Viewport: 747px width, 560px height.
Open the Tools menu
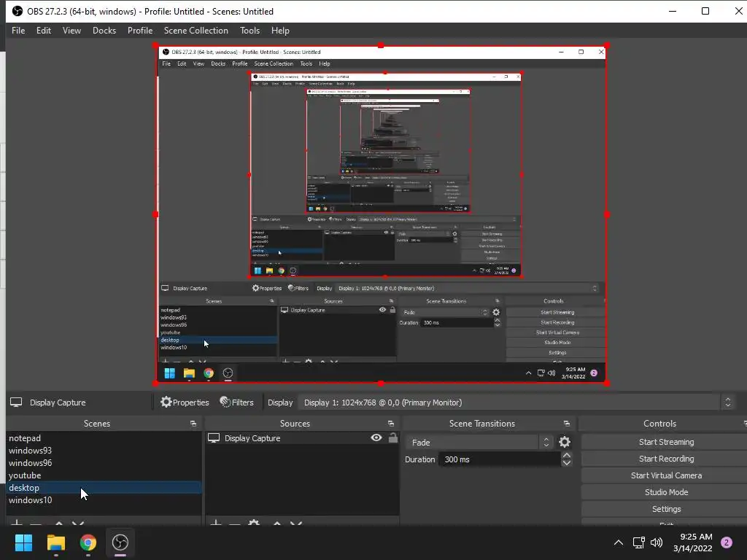(249, 31)
